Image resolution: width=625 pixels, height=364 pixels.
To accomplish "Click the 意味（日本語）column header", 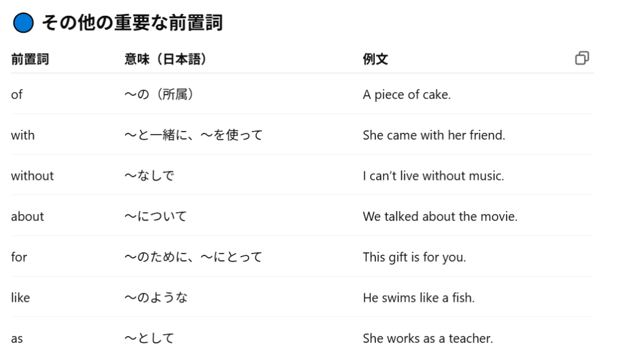I will [165, 59].
